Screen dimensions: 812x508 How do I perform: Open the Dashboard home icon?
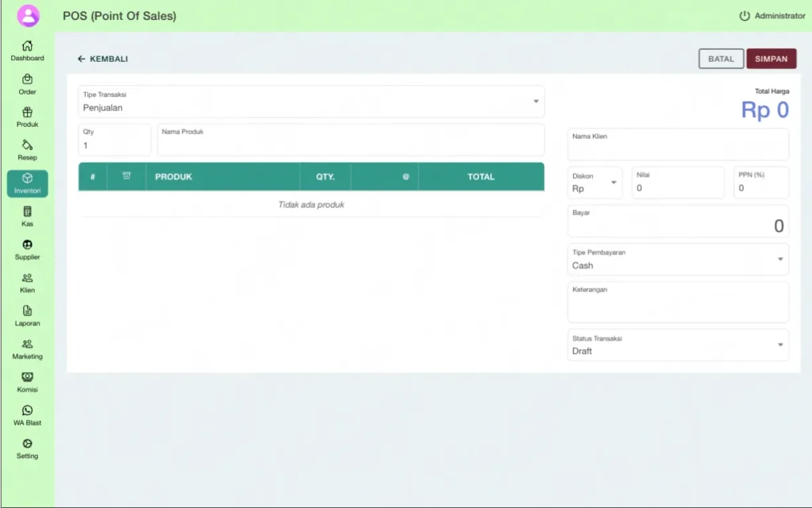click(x=27, y=46)
